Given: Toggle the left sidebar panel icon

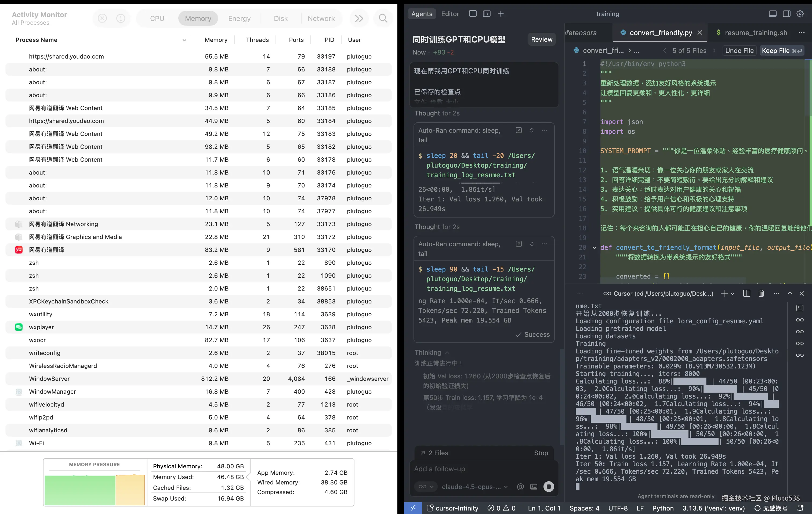Looking at the screenshot, I should click(x=472, y=13).
